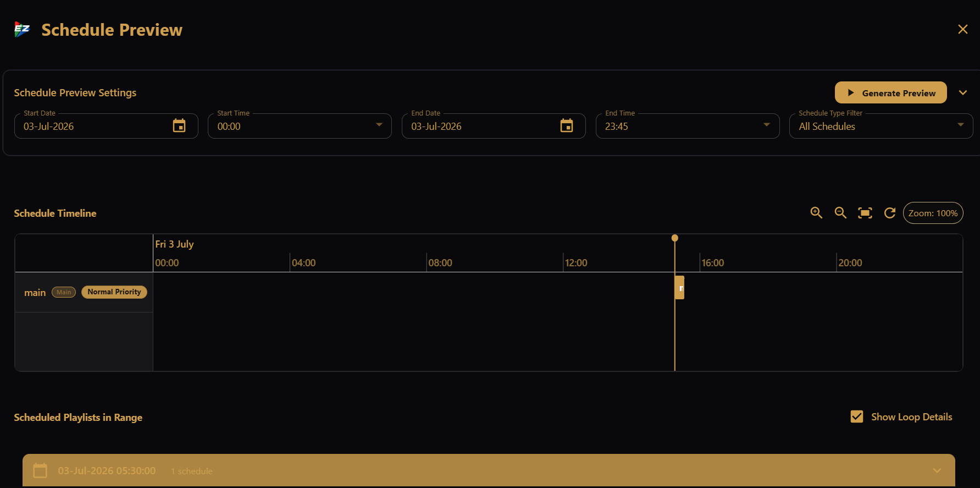
Task: Click the '1 schedule' text in the entry
Action: click(x=191, y=471)
